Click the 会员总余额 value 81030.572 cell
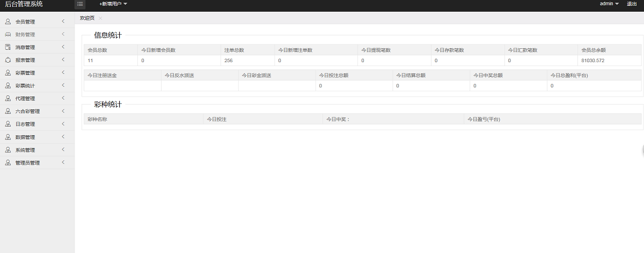The image size is (644, 253). pos(592,61)
